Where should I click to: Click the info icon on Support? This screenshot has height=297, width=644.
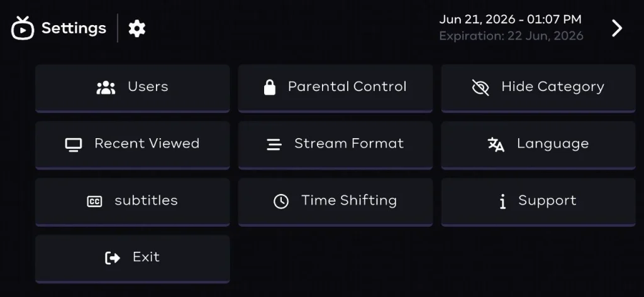[x=502, y=202]
